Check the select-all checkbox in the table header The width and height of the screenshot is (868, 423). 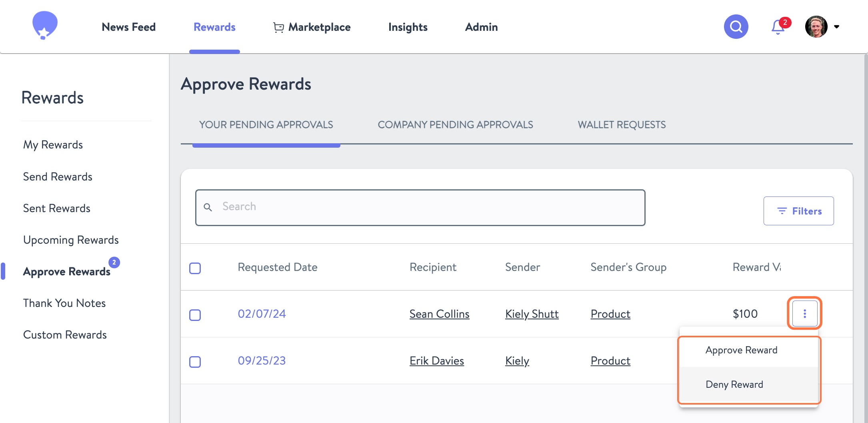[195, 269]
